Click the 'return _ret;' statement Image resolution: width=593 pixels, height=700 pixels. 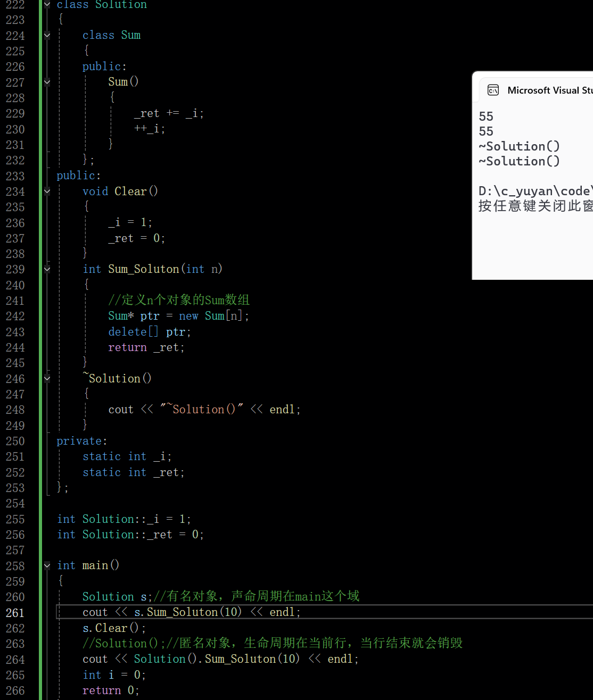[x=146, y=347]
